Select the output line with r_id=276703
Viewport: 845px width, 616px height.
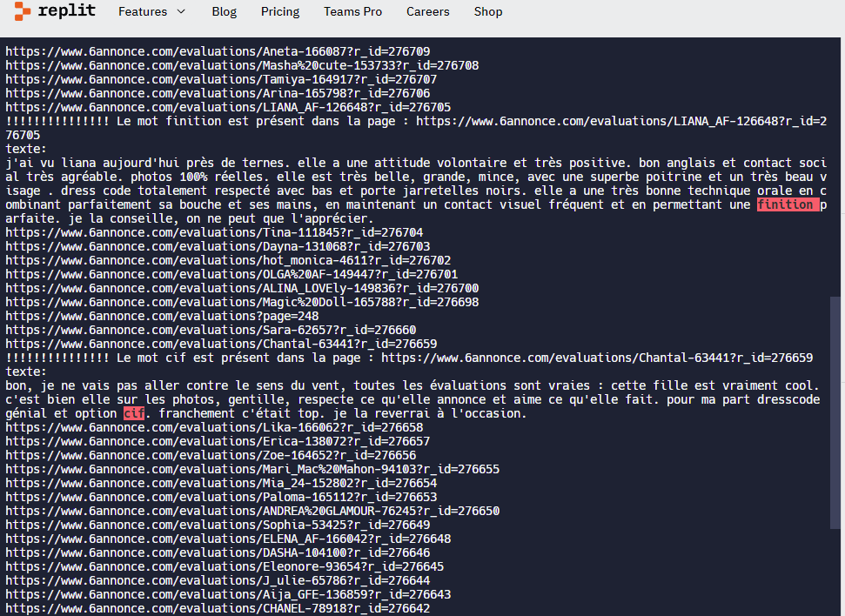point(218,246)
